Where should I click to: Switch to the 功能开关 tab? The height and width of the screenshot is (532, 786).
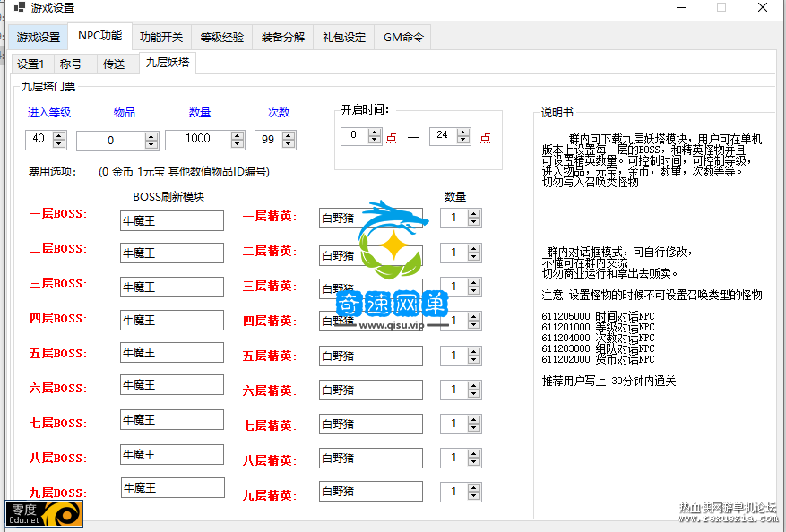click(x=161, y=38)
